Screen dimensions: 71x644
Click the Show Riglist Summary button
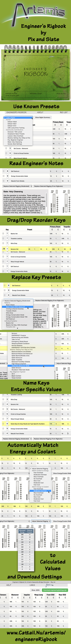(43, 117)
